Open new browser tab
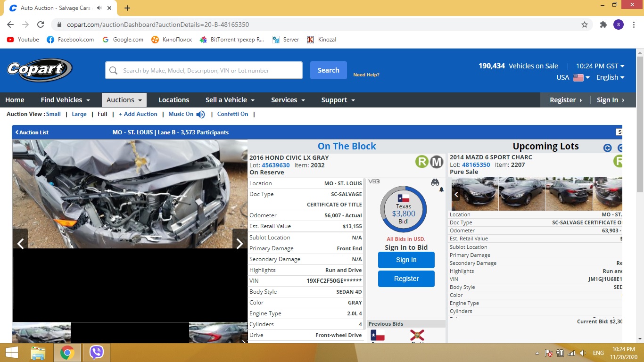Viewport: 644px width, 362px height. (127, 8)
